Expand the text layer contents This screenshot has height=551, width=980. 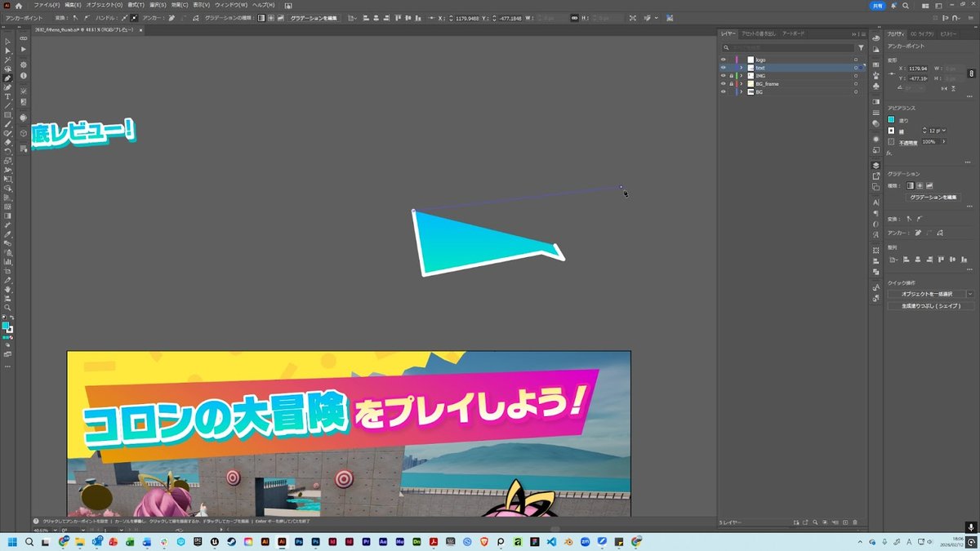[x=741, y=68]
